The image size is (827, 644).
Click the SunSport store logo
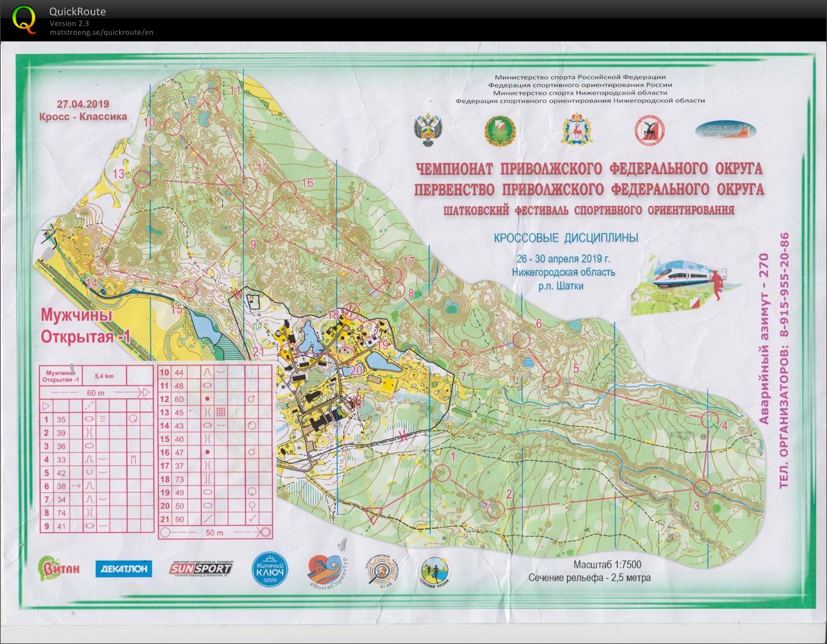pos(200,568)
